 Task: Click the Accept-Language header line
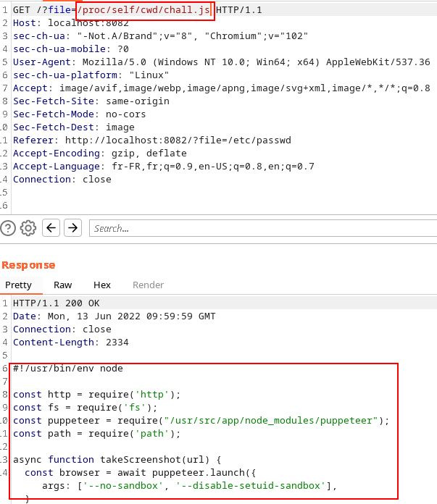click(164, 166)
